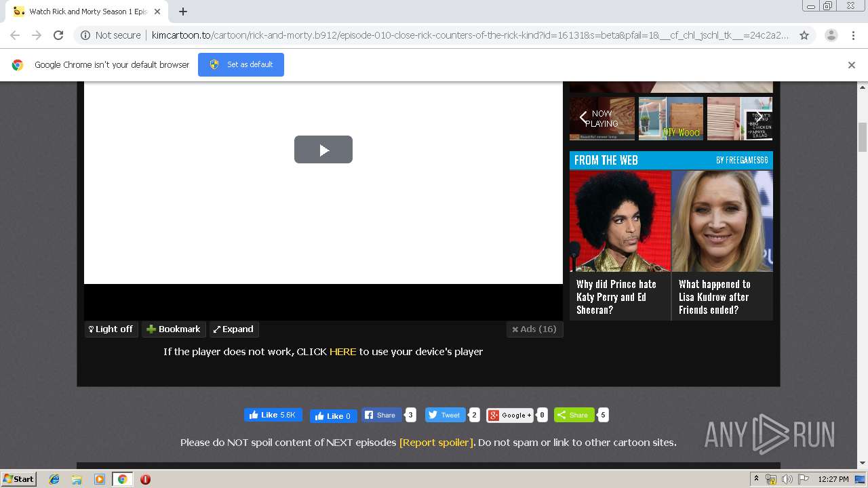Screen dimensions: 868x488
Task: Like with the 5.6K Facebook button
Action: tap(273, 415)
